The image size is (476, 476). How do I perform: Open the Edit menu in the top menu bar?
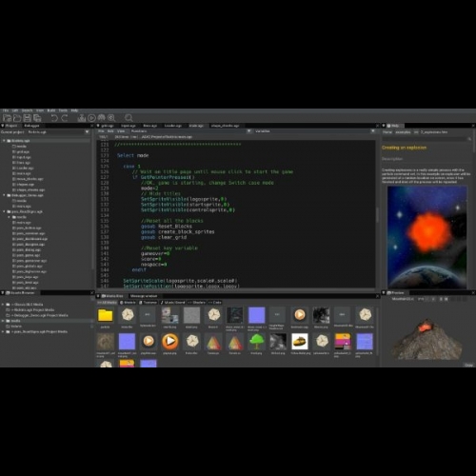pos(15,110)
